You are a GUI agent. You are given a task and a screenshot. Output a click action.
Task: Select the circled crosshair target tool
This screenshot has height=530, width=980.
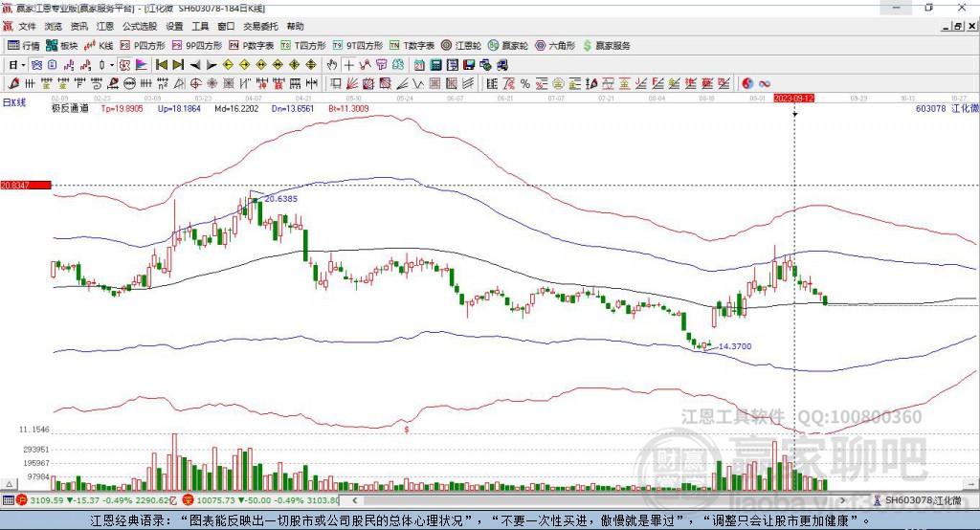pyautogui.click(x=195, y=84)
